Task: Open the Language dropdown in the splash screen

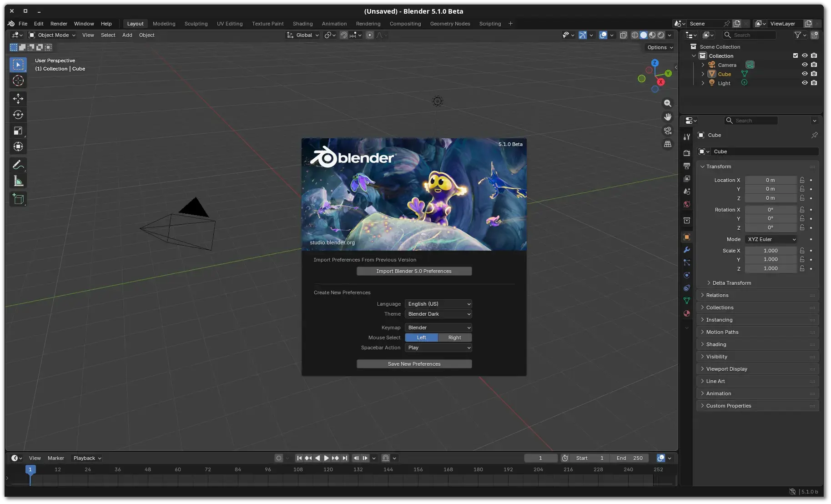Action: pyautogui.click(x=438, y=304)
